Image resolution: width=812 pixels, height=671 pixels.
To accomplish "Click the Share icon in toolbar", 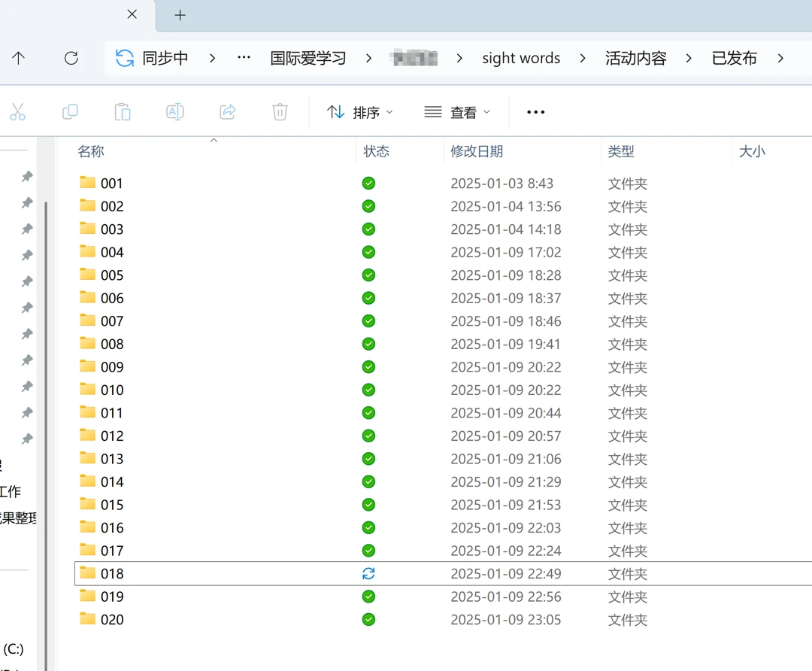I will [x=228, y=112].
